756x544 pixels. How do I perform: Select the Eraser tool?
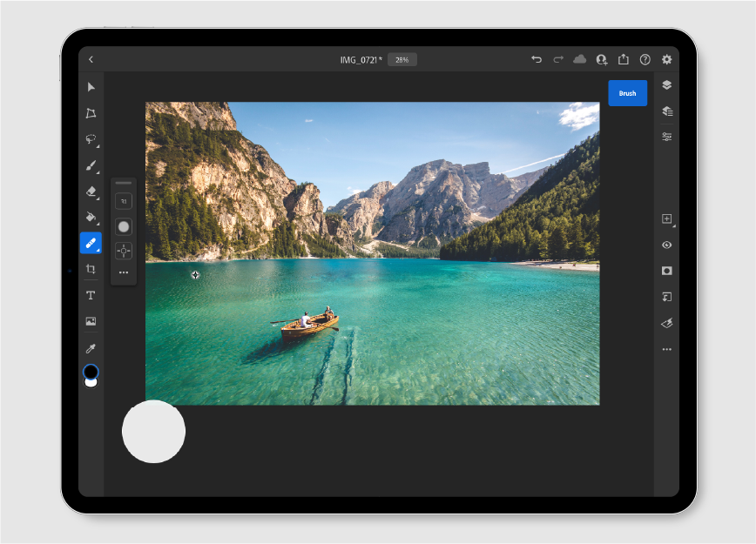coord(91,191)
